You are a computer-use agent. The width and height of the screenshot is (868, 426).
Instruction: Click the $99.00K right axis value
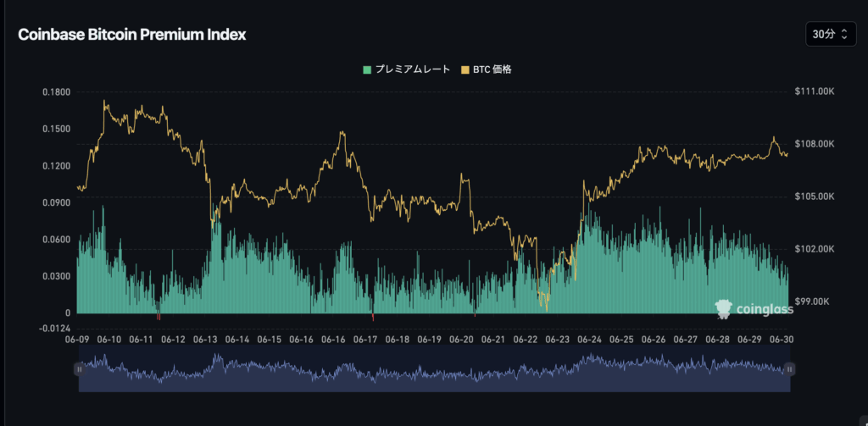[813, 302]
